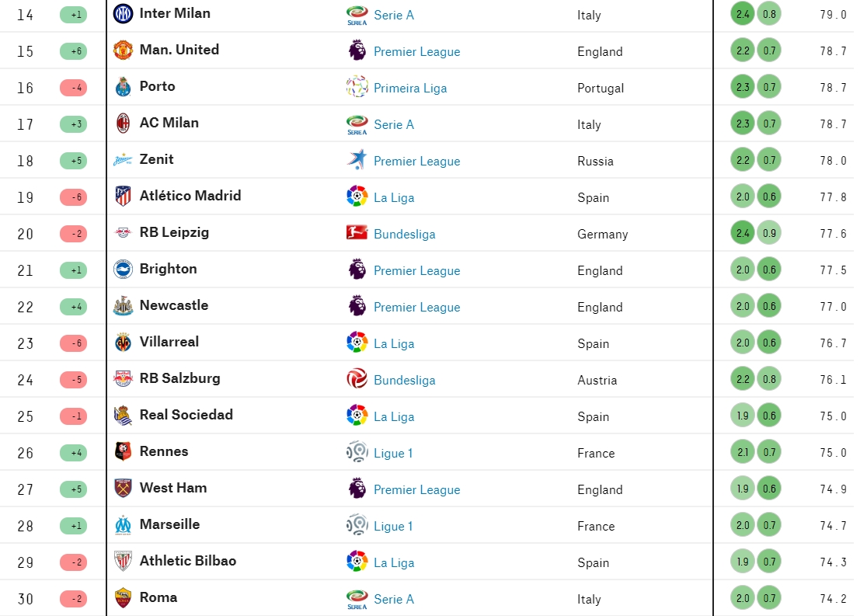Click the La Liga logo in Villarreal row
The height and width of the screenshot is (616, 867).
[x=357, y=343]
